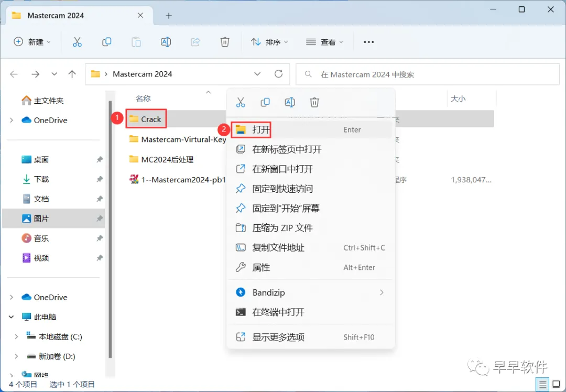Choose 显示更多选项
This screenshot has height=392, width=566.
(310, 337)
